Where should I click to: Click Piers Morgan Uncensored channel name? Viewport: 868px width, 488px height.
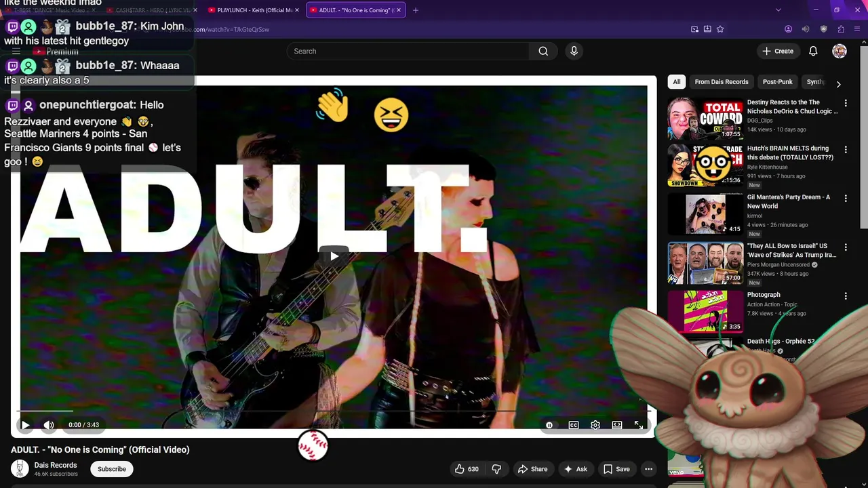(x=778, y=264)
